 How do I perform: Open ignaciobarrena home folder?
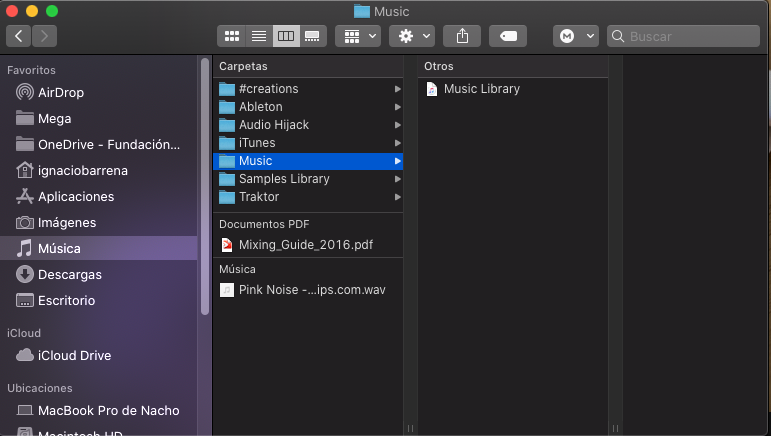click(98, 171)
